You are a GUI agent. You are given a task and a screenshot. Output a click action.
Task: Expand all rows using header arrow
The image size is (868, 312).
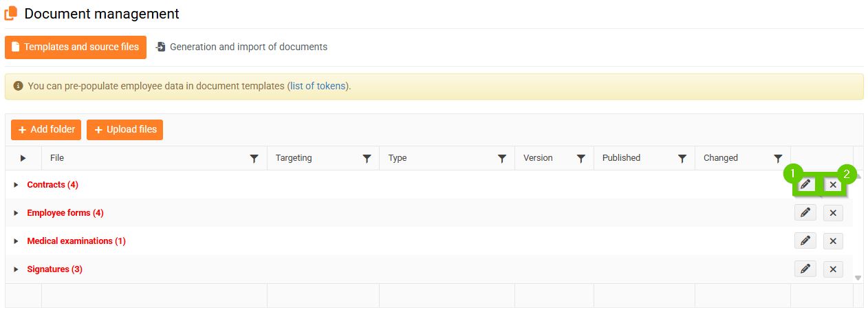pos(23,158)
